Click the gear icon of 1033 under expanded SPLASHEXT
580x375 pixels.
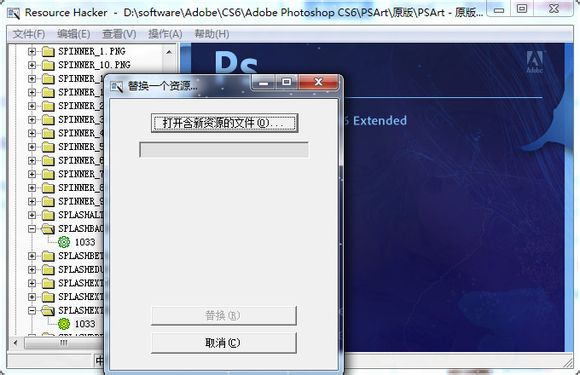[x=64, y=324]
